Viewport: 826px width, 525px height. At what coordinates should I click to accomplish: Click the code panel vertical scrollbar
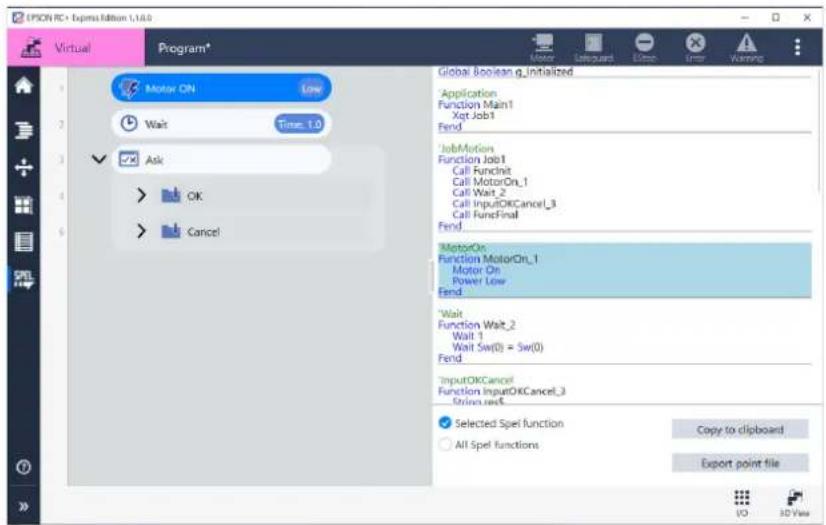point(820,132)
